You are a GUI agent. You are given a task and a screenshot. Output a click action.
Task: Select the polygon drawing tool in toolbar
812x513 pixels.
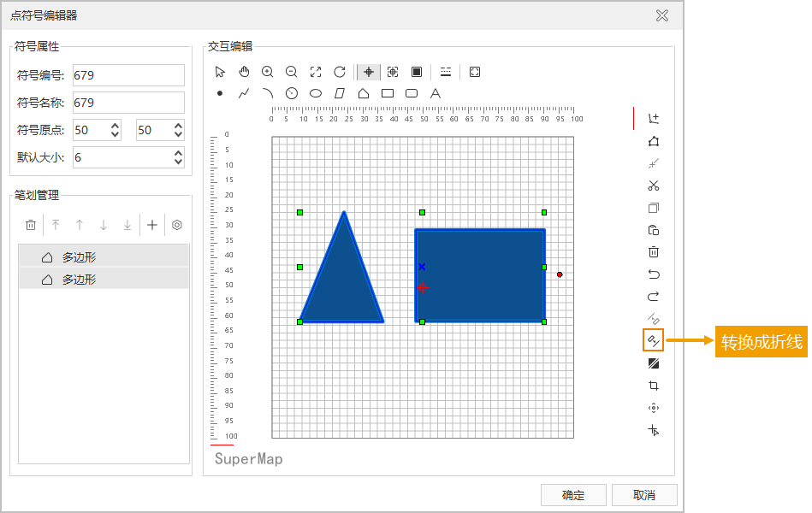click(364, 93)
